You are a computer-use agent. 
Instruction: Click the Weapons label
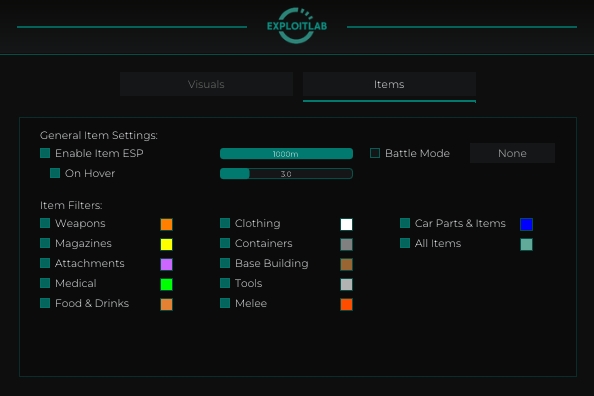click(80, 223)
